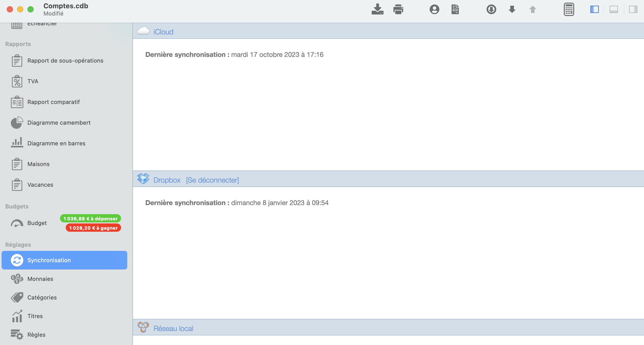This screenshot has width=644, height=345.
Task: Click the Réseau local sync icon
Action: 143,328
